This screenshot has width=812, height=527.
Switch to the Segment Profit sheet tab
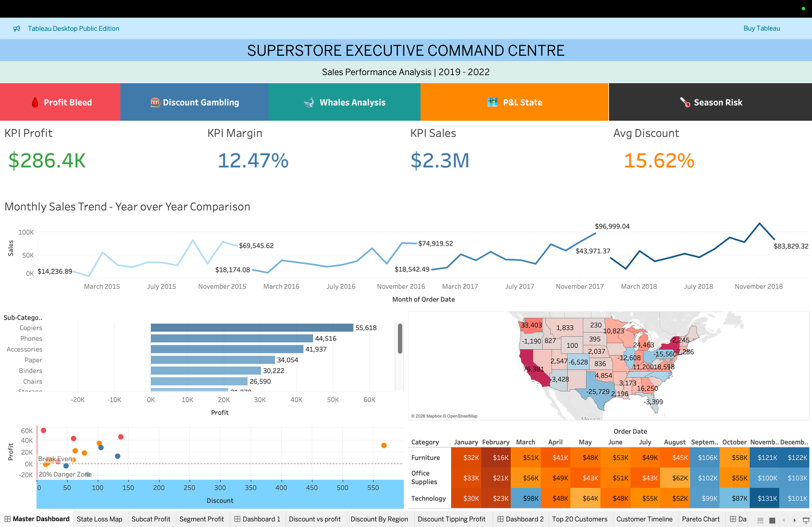coord(201,519)
